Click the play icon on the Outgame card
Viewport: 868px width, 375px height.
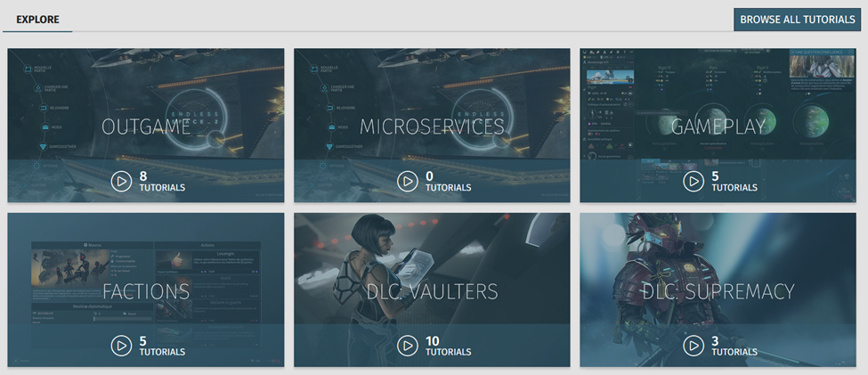point(121,182)
